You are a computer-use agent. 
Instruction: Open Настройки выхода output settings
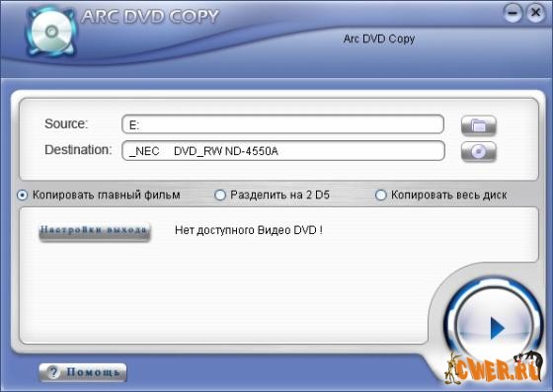point(94,231)
